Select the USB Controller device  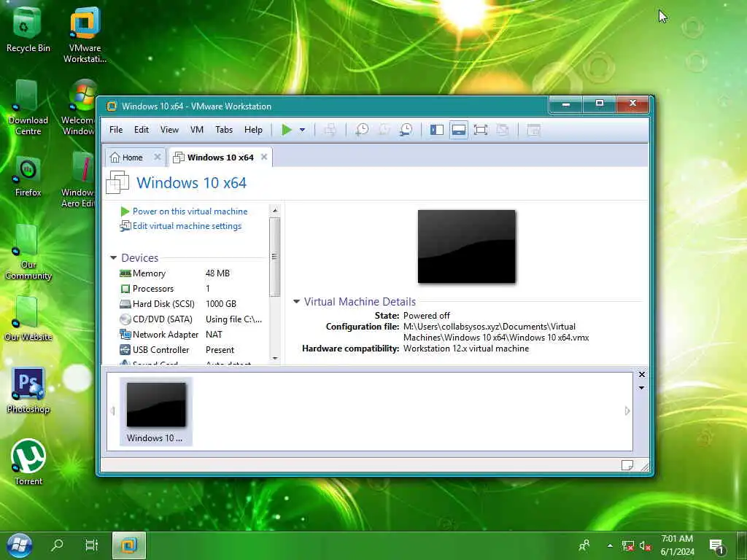(190, 349)
